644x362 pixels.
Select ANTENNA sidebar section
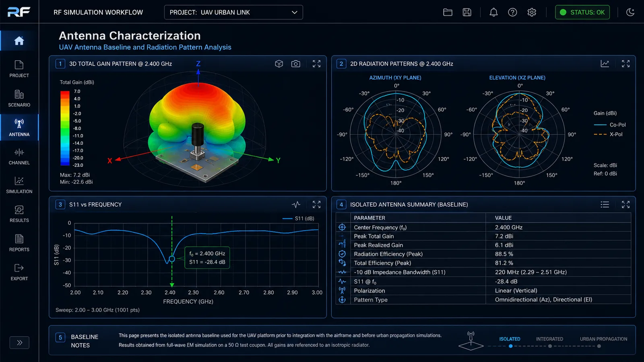[19, 128]
